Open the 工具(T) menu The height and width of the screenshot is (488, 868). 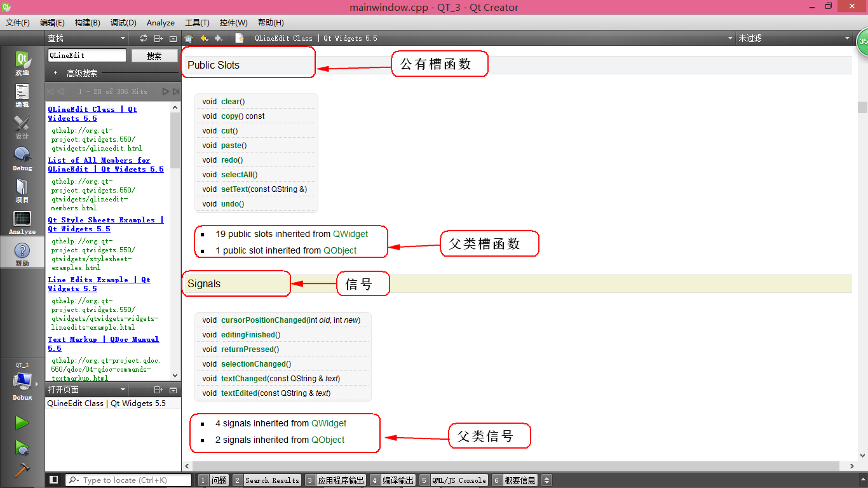(x=198, y=22)
